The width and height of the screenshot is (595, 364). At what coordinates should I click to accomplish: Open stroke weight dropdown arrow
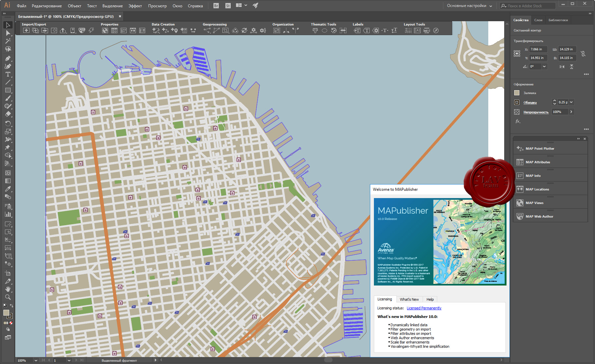(x=571, y=102)
